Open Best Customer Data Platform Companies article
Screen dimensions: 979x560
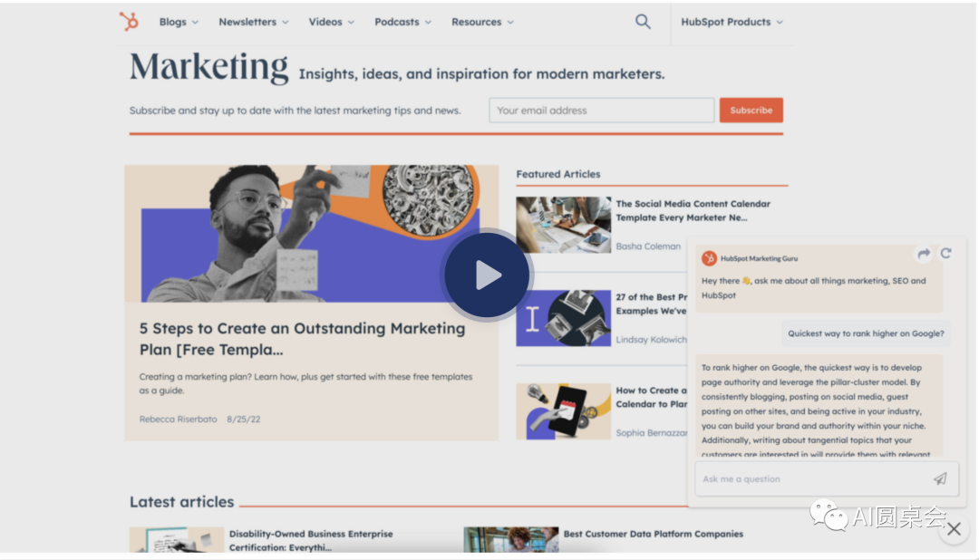click(x=653, y=534)
